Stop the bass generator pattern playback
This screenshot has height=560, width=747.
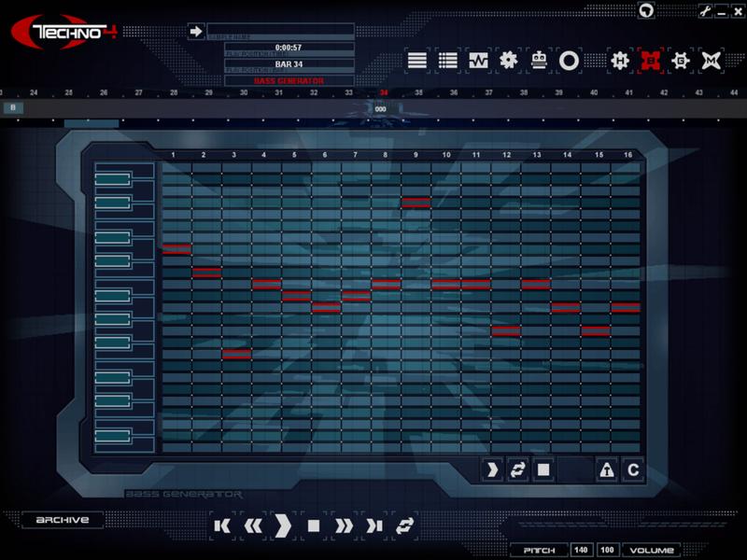pos(543,470)
